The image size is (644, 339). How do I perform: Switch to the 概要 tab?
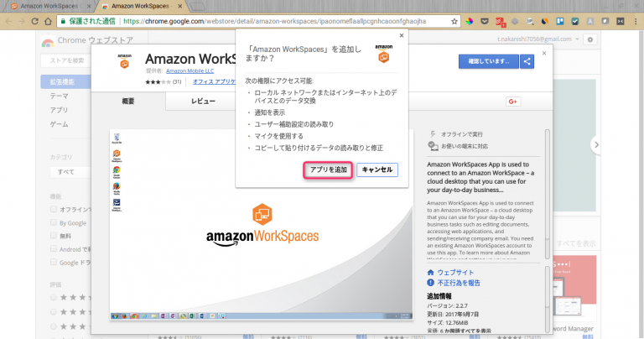[x=128, y=101]
